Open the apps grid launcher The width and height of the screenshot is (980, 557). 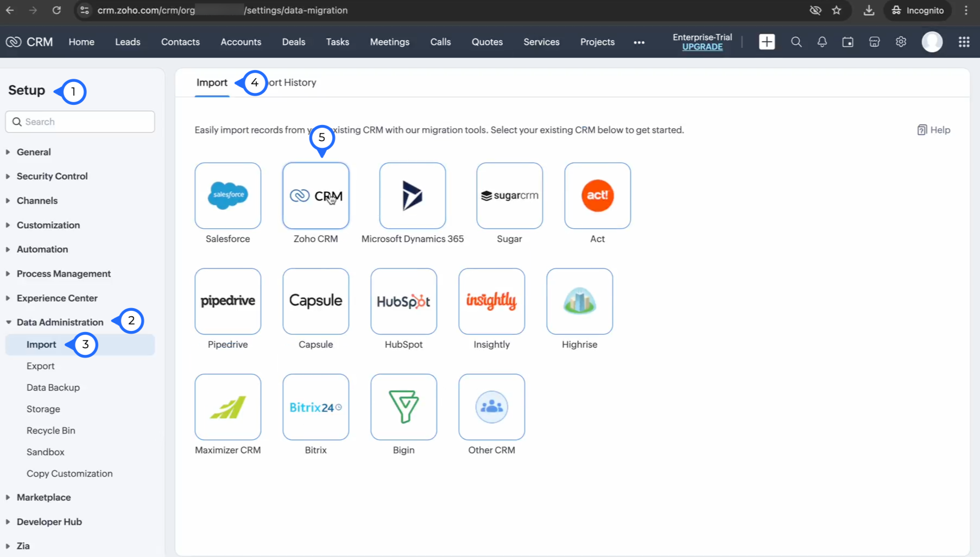click(x=964, y=42)
